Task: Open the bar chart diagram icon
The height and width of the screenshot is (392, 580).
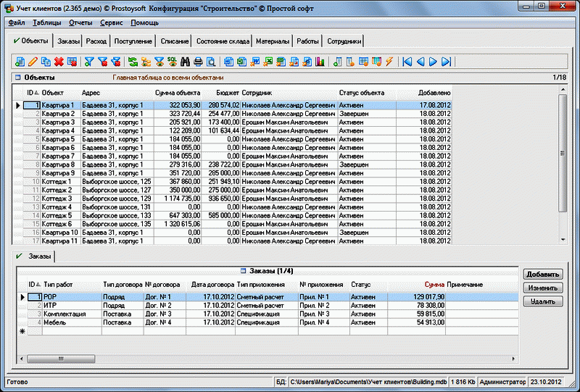Action: coord(318,62)
